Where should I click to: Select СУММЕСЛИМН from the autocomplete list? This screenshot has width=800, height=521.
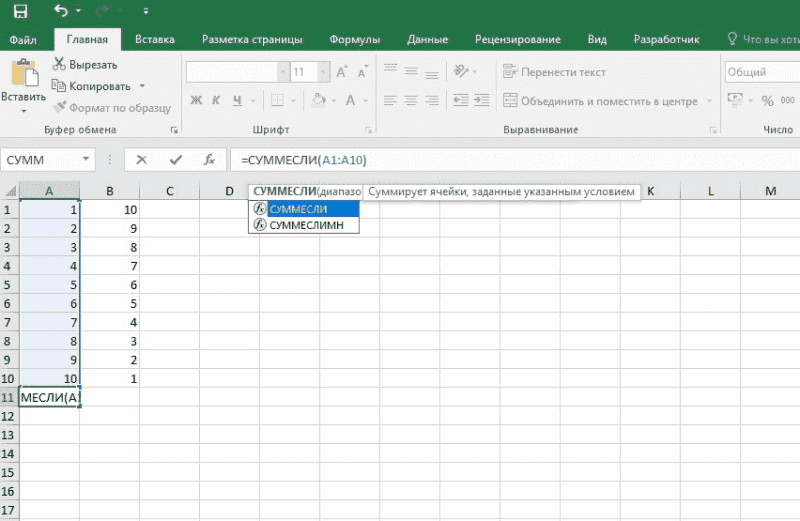point(304,226)
